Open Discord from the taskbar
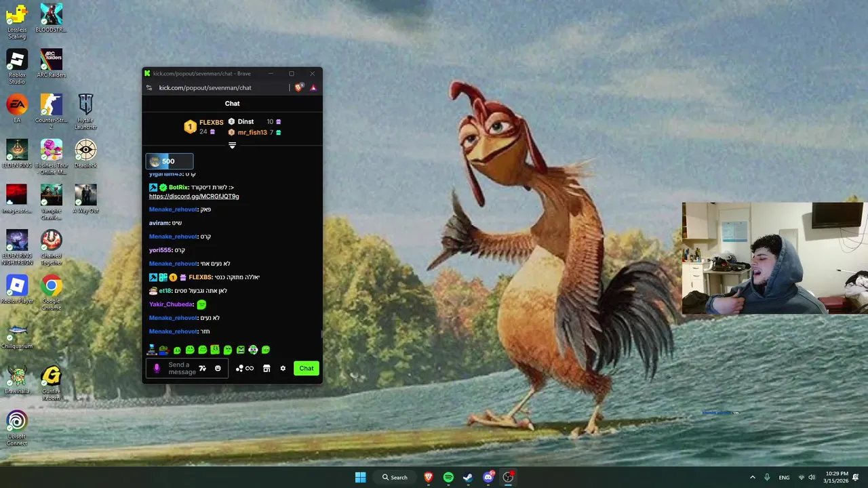The width and height of the screenshot is (868, 488). (x=488, y=477)
